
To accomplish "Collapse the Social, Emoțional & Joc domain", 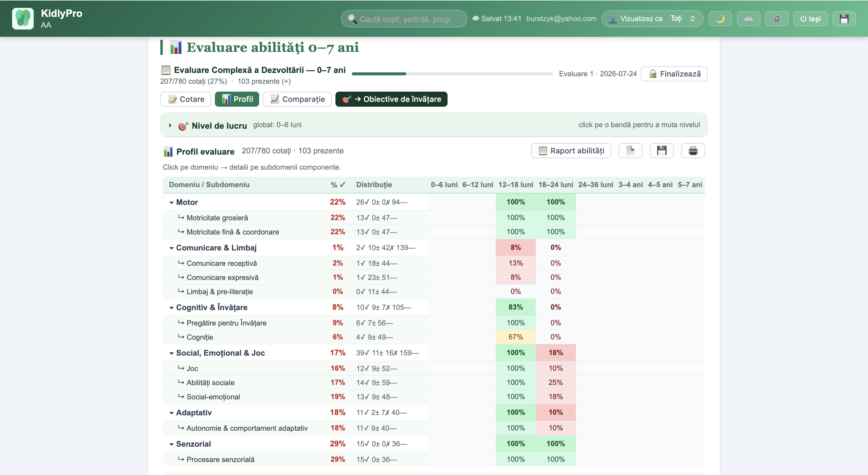I will [x=171, y=353].
